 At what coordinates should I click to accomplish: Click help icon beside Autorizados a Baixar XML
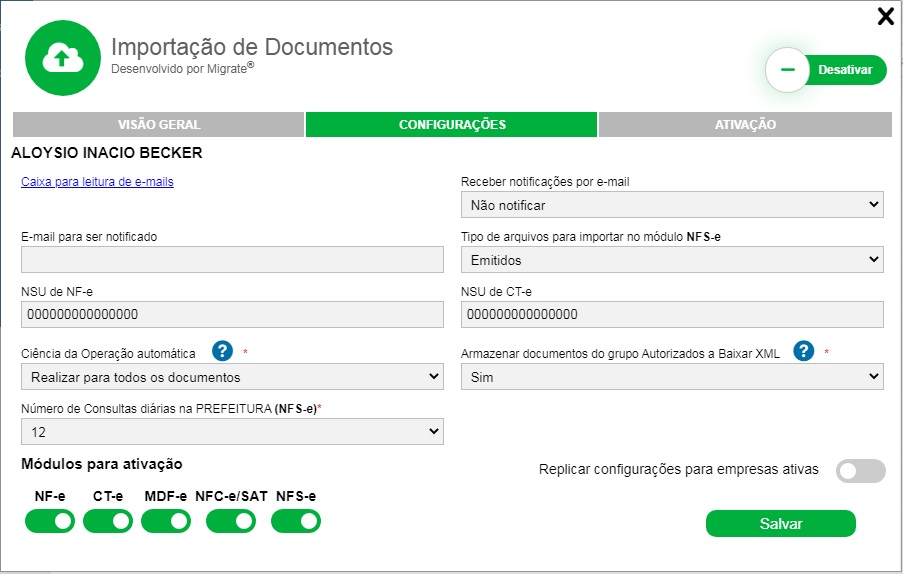click(x=803, y=351)
